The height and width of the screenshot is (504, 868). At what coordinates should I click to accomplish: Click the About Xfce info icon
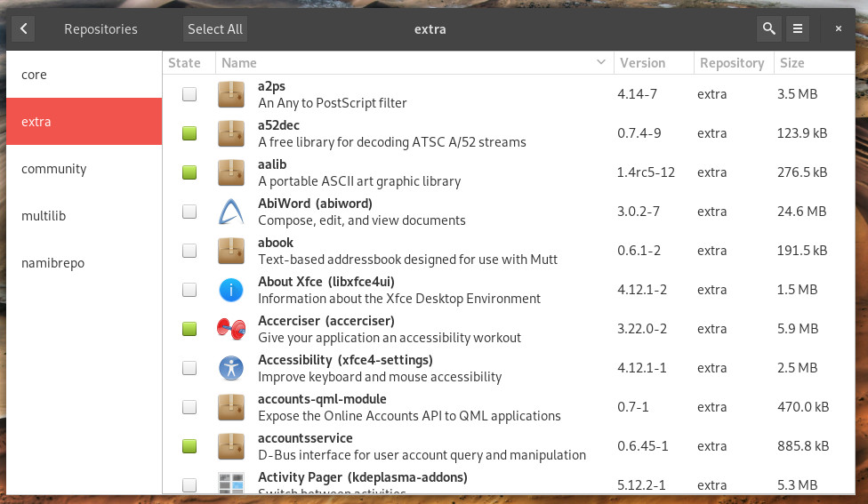(x=231, y=290)
